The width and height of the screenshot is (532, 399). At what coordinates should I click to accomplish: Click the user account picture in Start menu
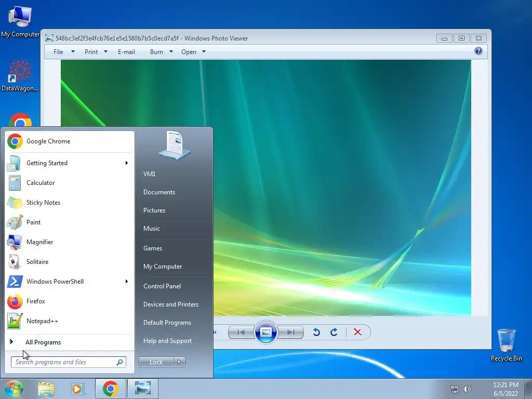[x=175, y=145]
